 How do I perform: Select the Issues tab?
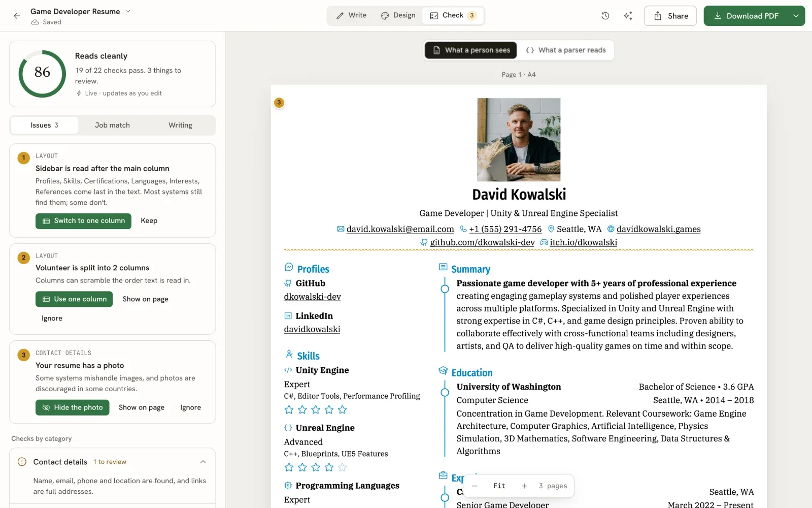pos(45,125)
